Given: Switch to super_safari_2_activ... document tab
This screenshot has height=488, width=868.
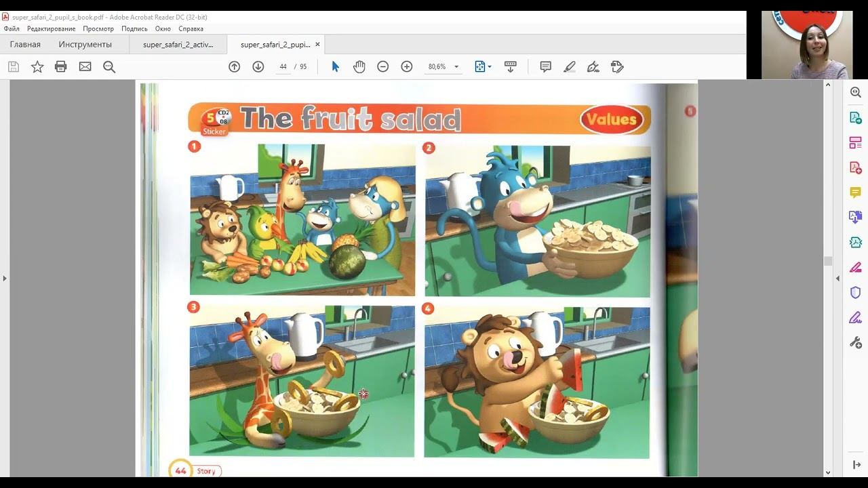Looking at the screenshot, I should [x=178, y=45].
